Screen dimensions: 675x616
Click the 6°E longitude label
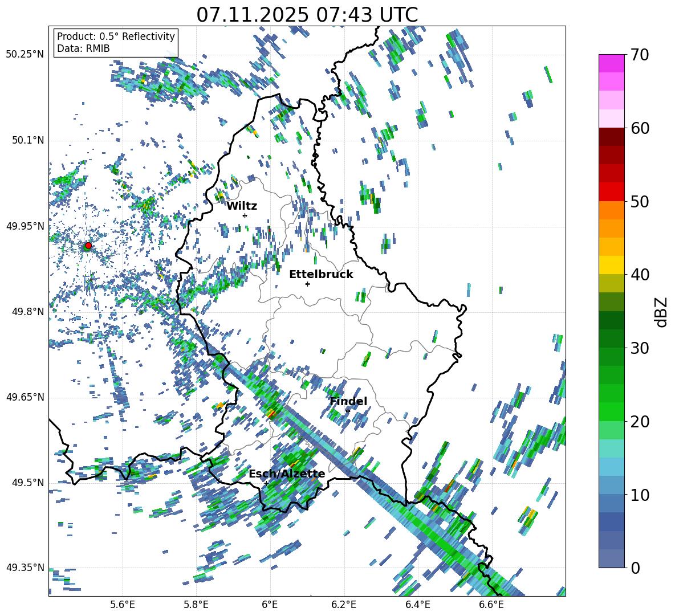coord(270,605)
